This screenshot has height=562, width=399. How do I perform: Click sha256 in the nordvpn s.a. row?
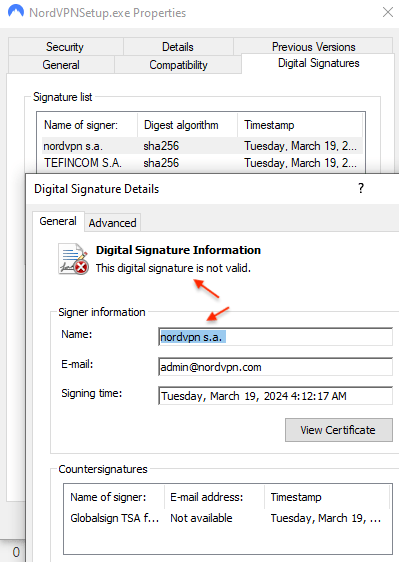(161, 146)
